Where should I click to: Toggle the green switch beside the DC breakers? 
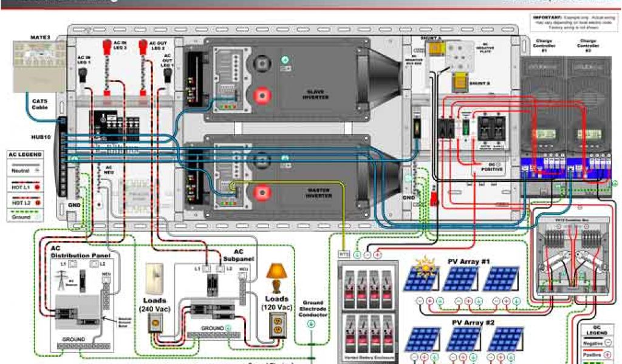click(466, 127)
